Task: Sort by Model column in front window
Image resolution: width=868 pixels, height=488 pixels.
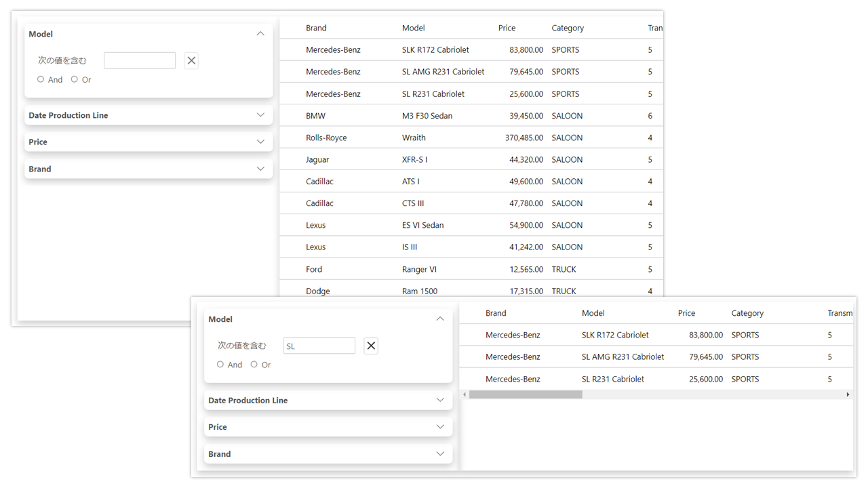Action: (593, 313)
